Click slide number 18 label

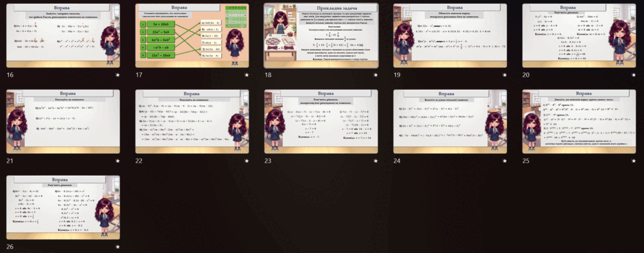tap(268, 75)
